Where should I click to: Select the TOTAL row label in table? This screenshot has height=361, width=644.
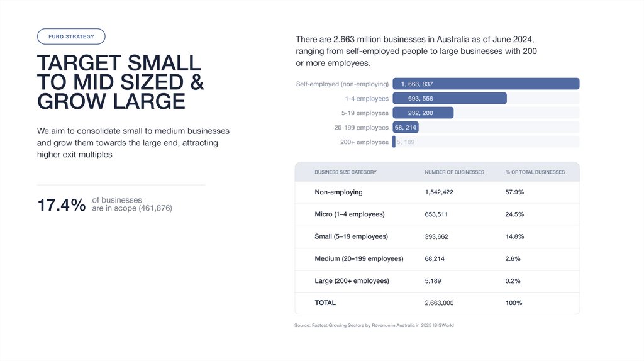point(325,303)
